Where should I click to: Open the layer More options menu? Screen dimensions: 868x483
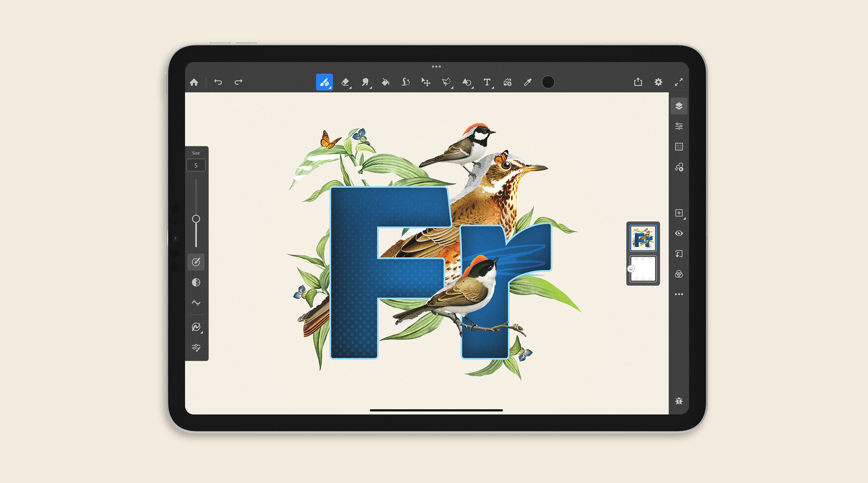(679, 294)
